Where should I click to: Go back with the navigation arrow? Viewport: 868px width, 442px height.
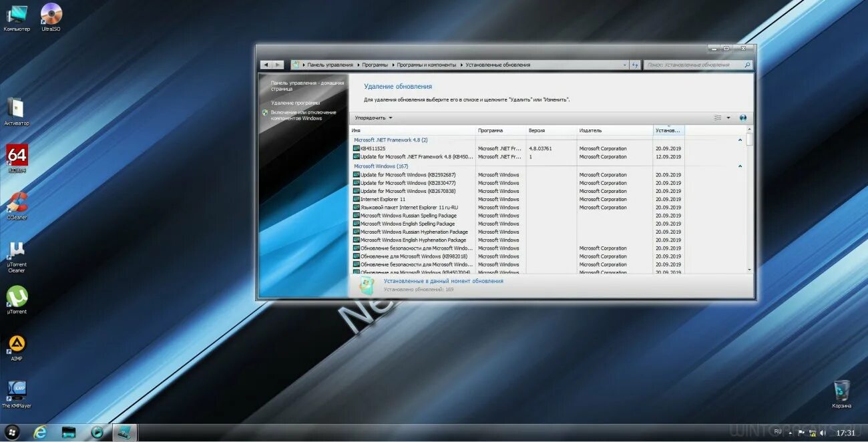click(266, 65)
